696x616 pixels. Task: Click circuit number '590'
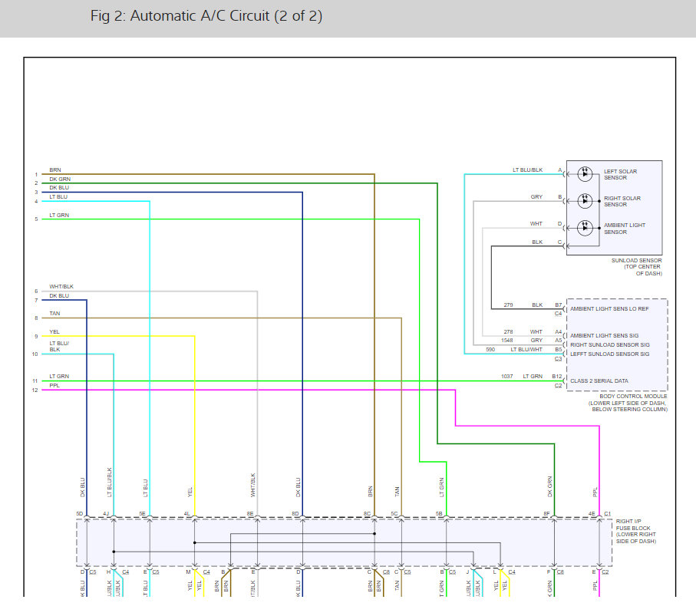click(490, 350)
